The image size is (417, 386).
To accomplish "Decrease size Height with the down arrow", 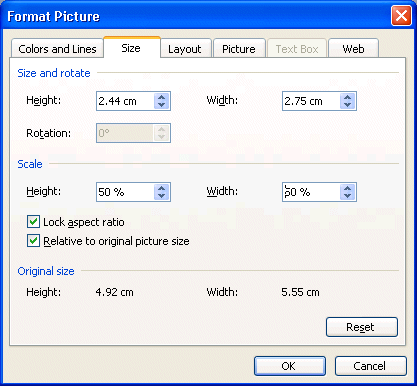I will pos(162,105).
